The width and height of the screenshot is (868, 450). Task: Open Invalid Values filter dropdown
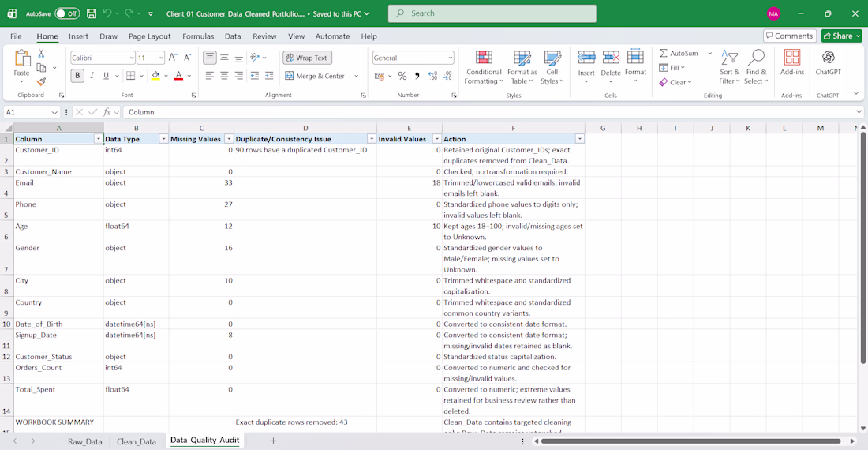click(437, 139)
